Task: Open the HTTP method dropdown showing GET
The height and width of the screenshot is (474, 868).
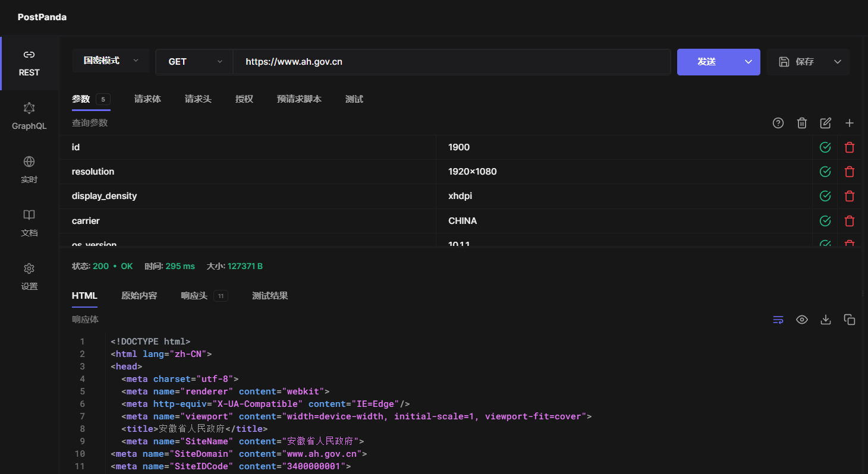Action: pos(194,61)
